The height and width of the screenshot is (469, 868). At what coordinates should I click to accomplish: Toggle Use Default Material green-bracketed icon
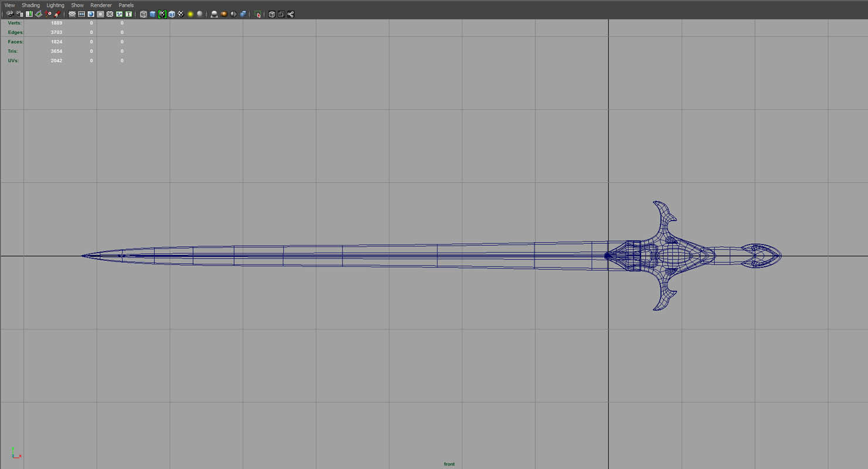(162, 14)
